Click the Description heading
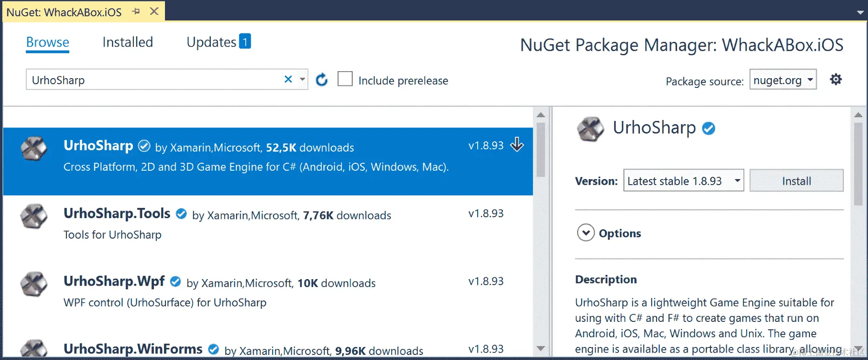 [606, 280]
